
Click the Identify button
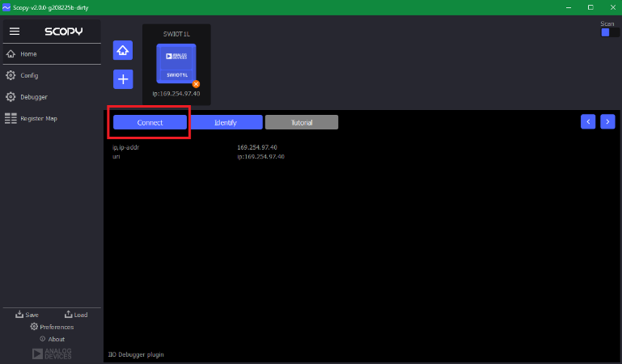tap(226, 122)
